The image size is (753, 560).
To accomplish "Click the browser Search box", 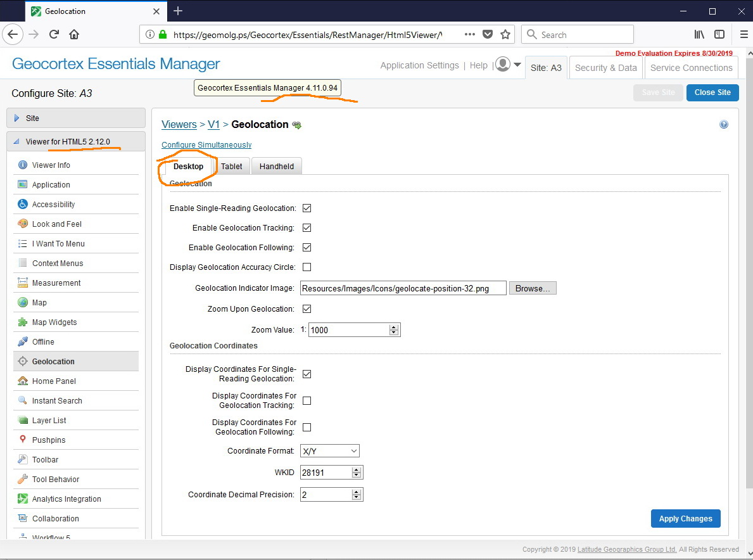I will pyautogui.click(x=577, y=34).
